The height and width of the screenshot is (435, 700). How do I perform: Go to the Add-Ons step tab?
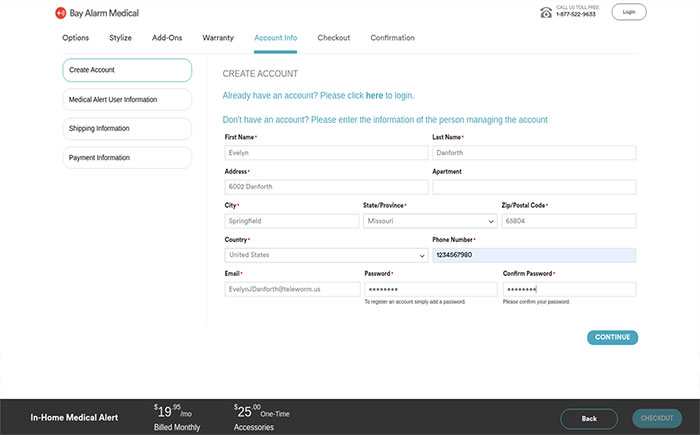167,38
